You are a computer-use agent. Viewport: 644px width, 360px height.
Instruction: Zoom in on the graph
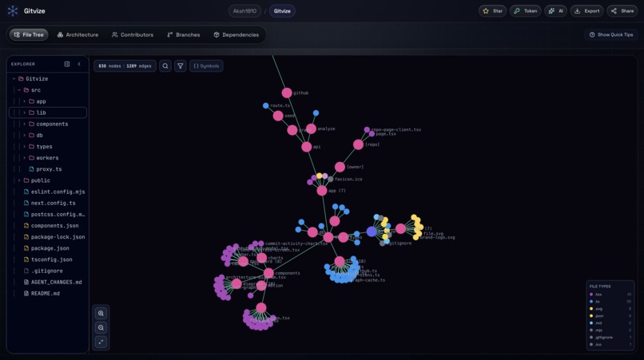point(101,313)
